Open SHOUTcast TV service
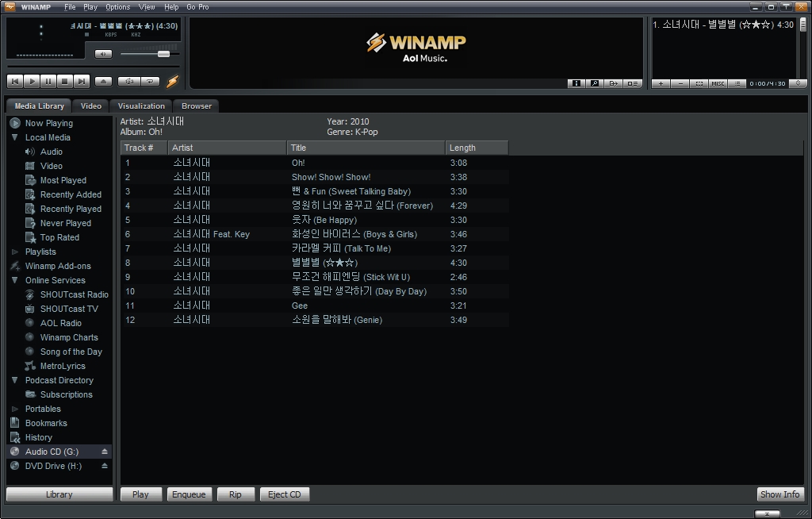812x519 pixels. pyautogui.click(x=69, y=309)
